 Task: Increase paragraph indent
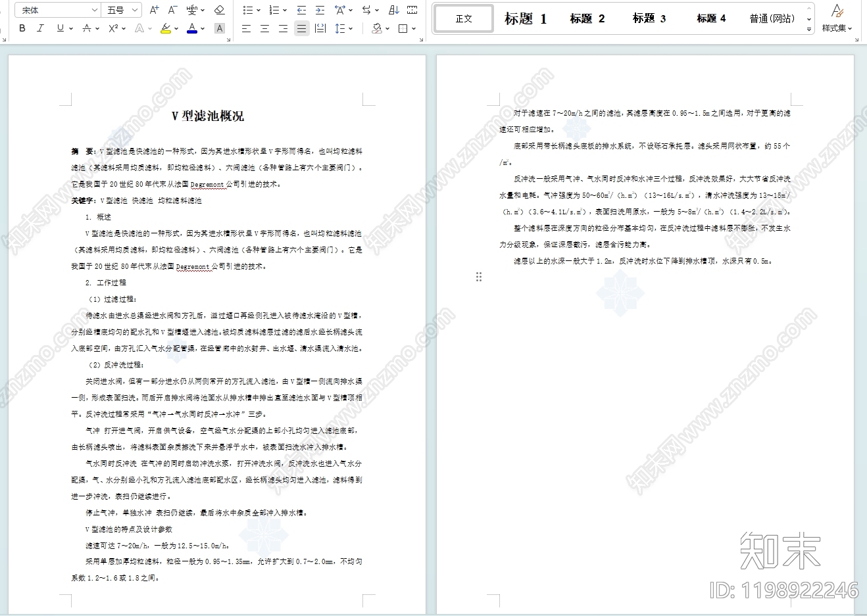click(320, 10)
